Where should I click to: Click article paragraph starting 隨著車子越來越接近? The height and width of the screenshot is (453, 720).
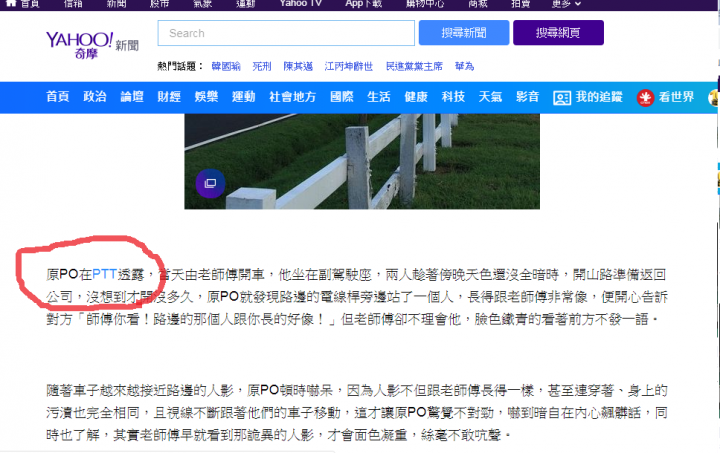[357, 413]
